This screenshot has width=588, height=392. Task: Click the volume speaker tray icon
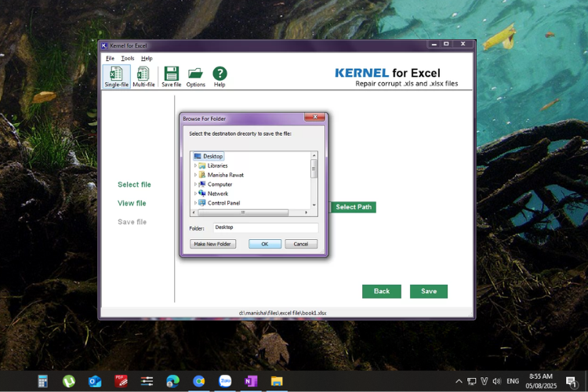(497, 382)
